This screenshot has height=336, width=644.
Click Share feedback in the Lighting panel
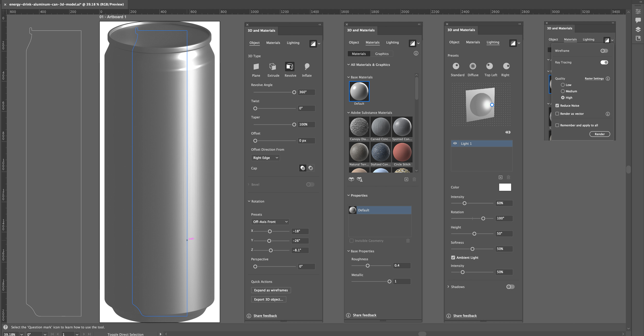[465, 316]
